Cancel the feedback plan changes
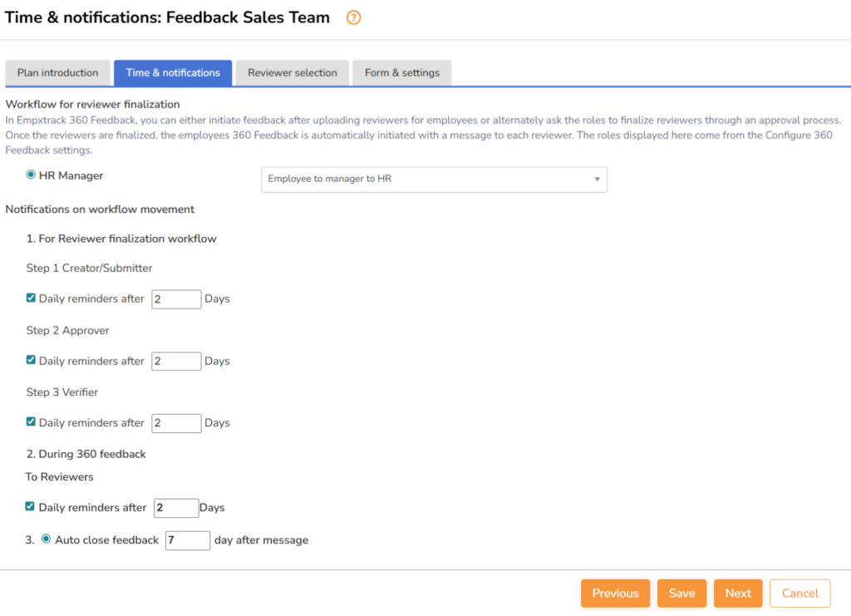Screen dimensions: 851x616 [799, 594]
